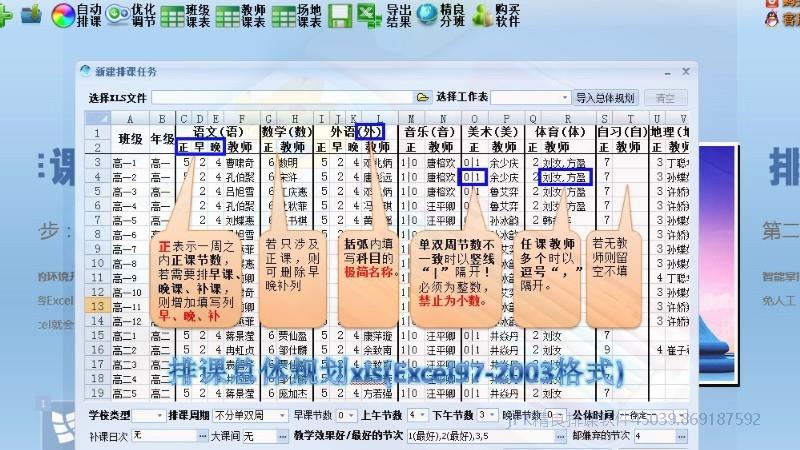Viewport: 800px width, 450px height.
Task: Select row 19 header in spreadsheet
Action: (x=97, y=393)
